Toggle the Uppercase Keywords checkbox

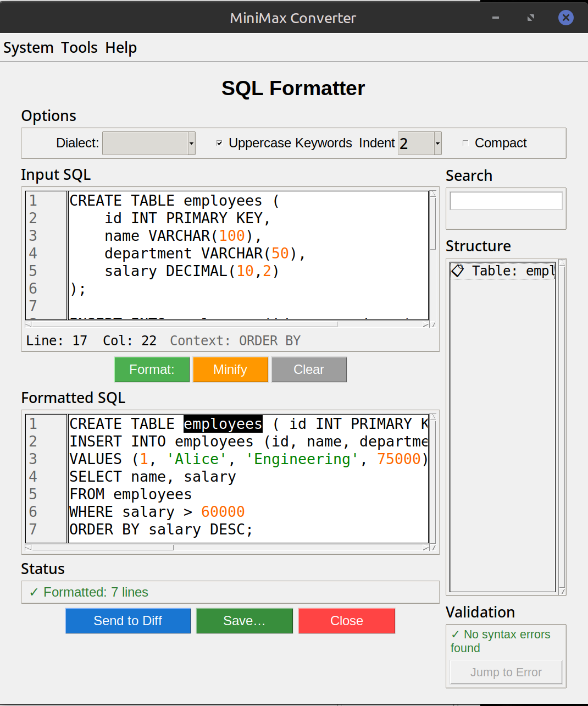coord(219,143)
